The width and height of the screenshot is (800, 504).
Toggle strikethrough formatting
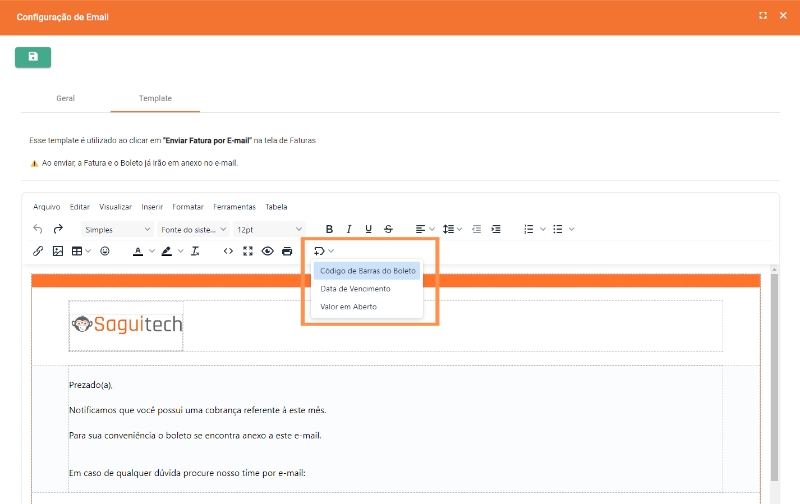tap(388, 229)
